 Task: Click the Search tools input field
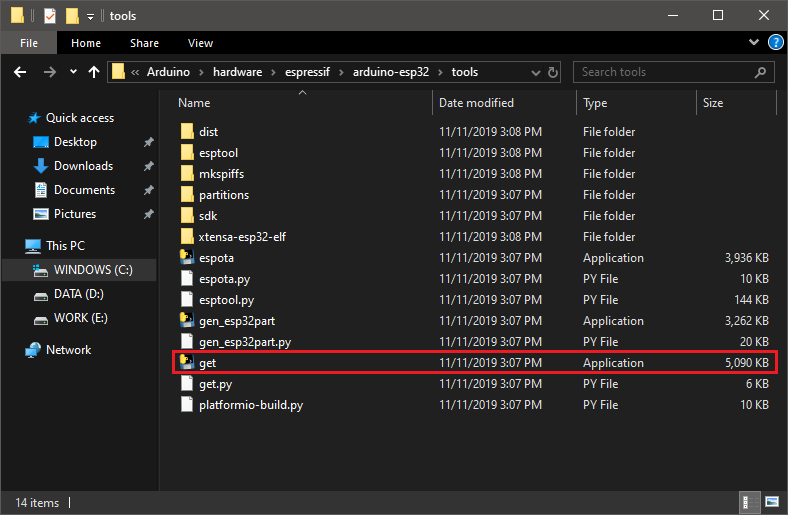(x=665, y=72)
